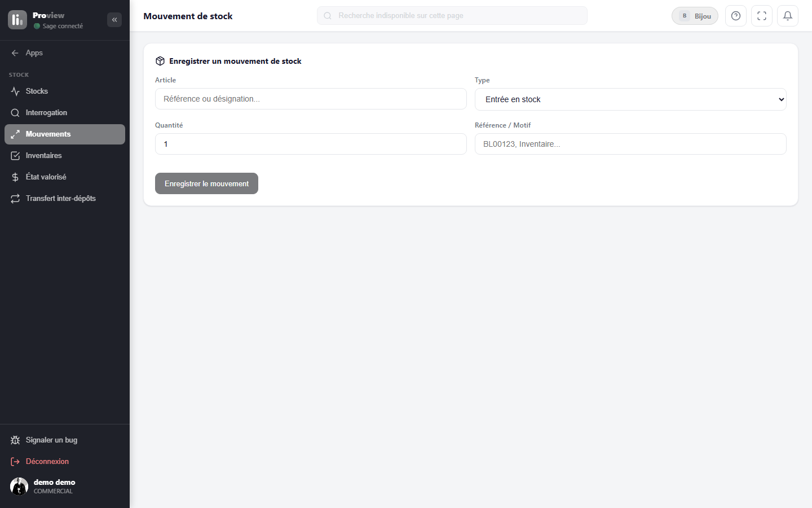Click the Sage connecté status text
This screenshot has width=812, height=508.
(x=63, y=26)
